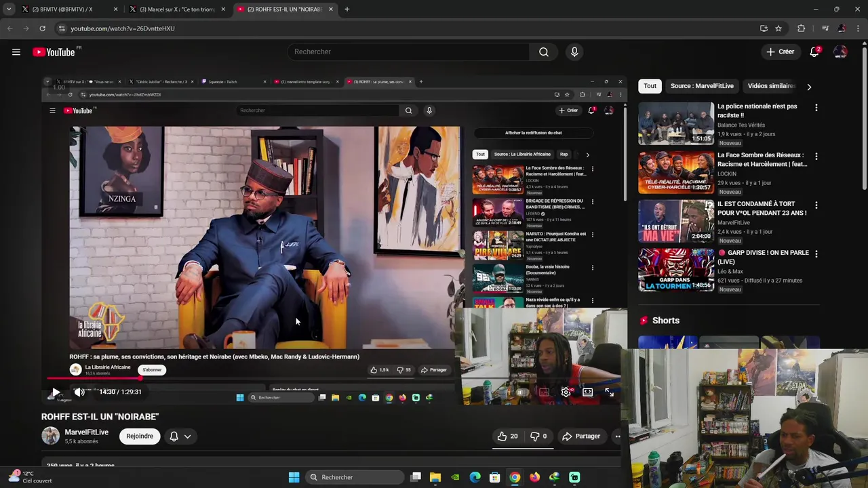Open Microsoft Edge from taskbar
The width and height of the screenshot is (868, 488).
475,477
